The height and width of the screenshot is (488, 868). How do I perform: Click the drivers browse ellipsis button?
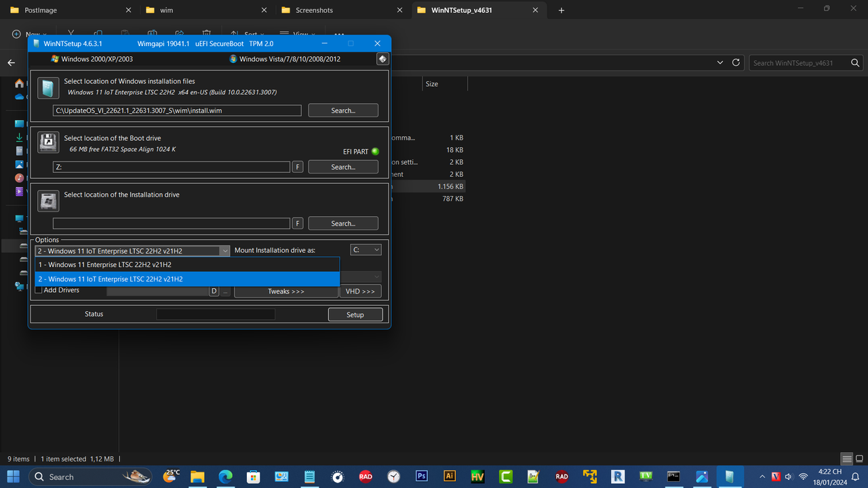[x=225, y=291]
